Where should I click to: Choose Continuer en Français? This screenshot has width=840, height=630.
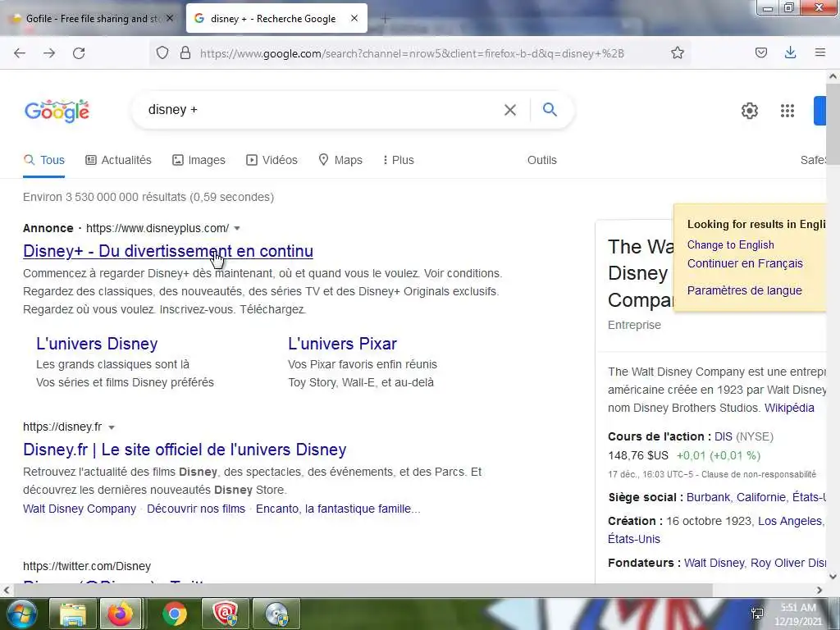745,263
